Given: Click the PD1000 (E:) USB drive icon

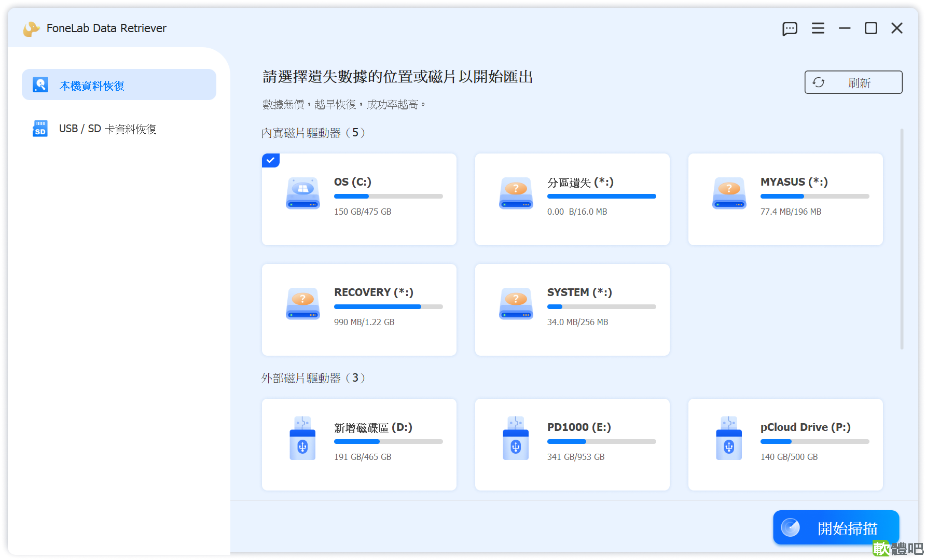Looking at the screenshot, I should point(516,438).
